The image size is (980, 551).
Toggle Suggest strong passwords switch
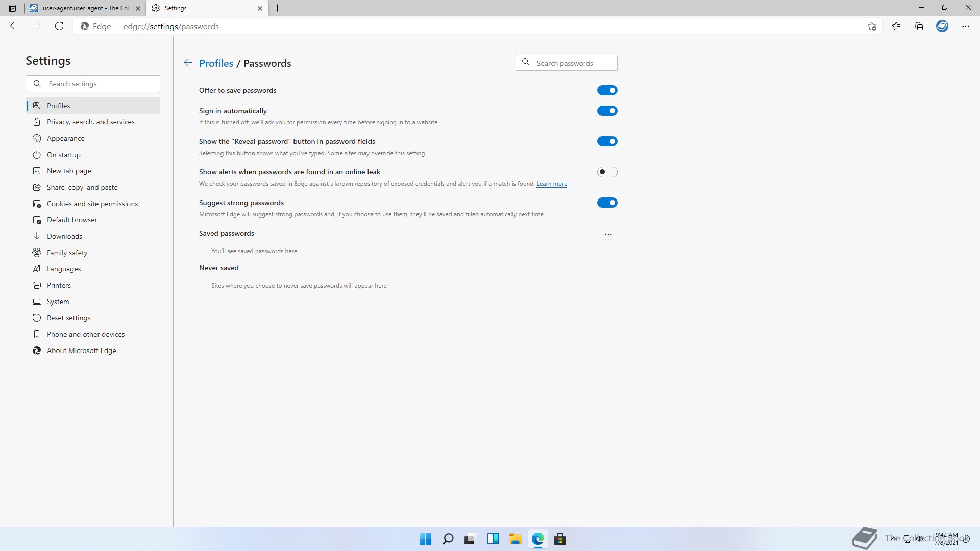tap(607, 203)
